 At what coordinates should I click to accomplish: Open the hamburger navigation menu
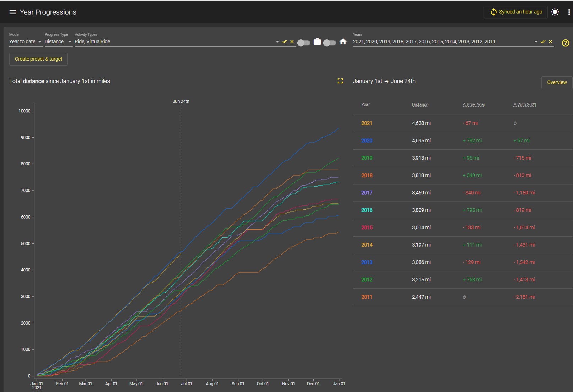(x=13, y=12)
